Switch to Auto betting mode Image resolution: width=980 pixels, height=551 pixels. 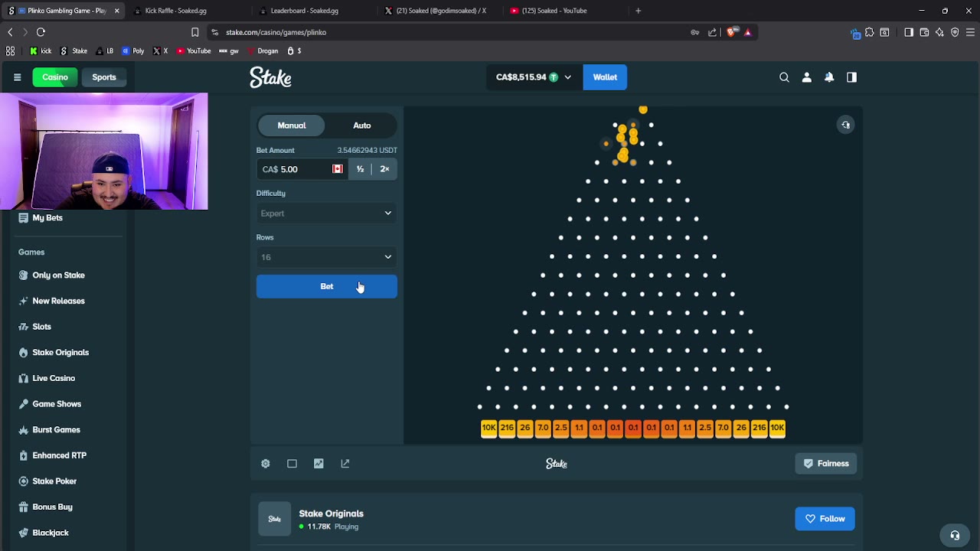point(362,126)
